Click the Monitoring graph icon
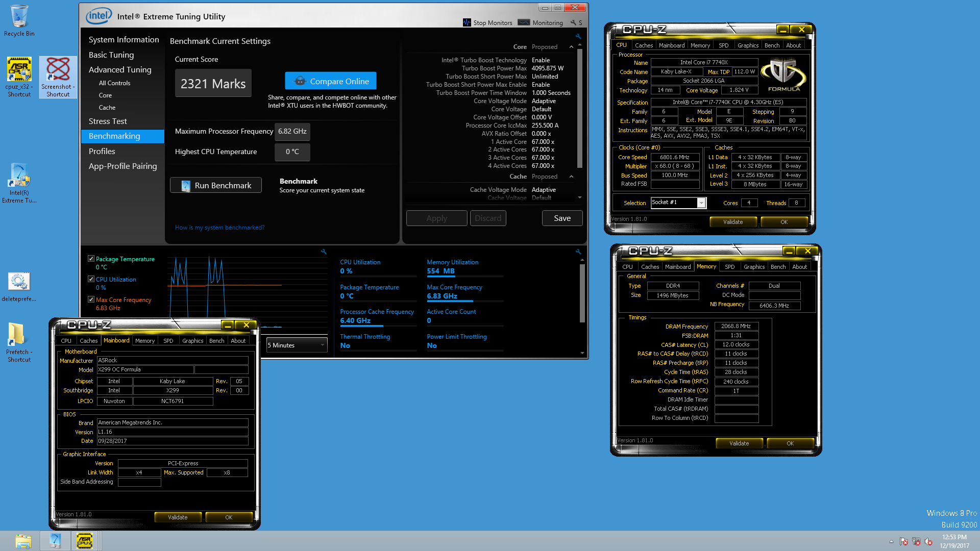Viewport: 980px width, 551px height. pos(524,22)
